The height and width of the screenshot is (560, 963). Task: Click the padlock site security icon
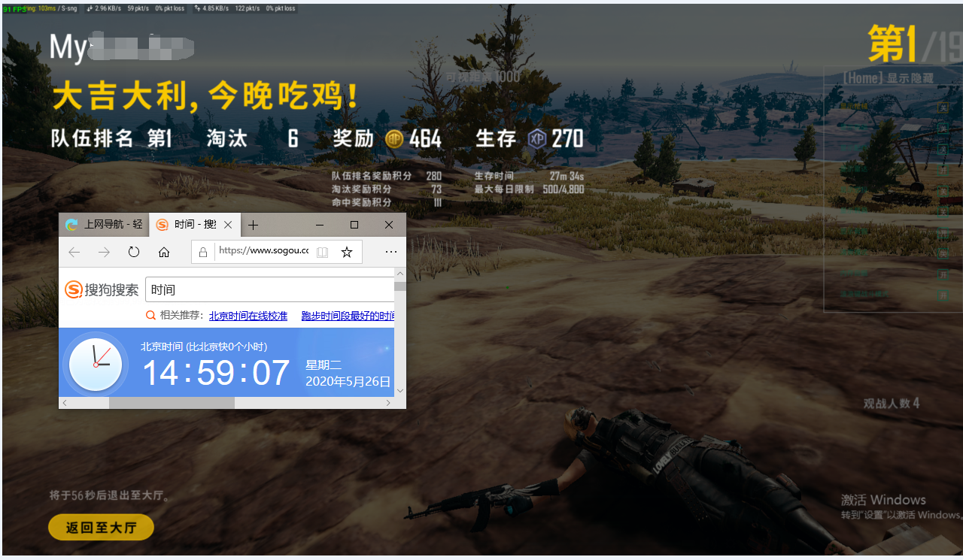coord(203,253)
